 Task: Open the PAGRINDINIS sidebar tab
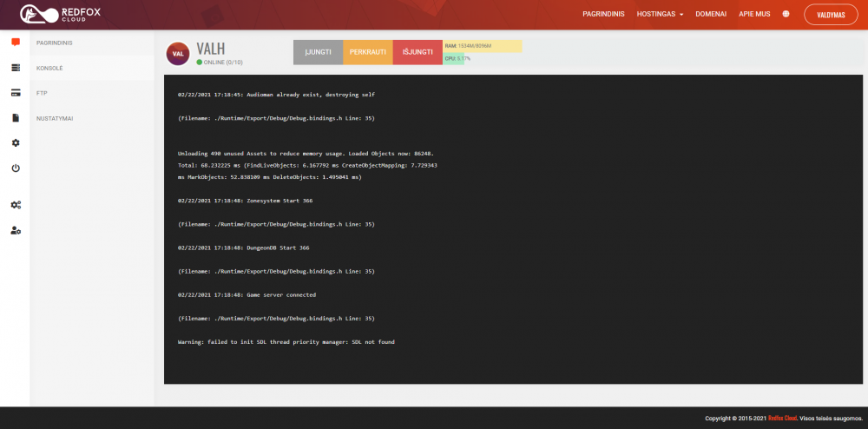(92, 43)
